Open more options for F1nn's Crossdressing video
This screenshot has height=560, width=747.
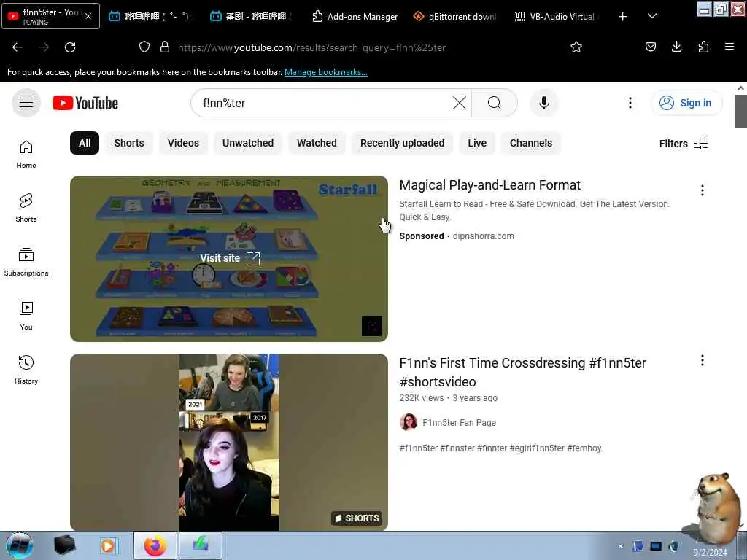coord(702,360)
